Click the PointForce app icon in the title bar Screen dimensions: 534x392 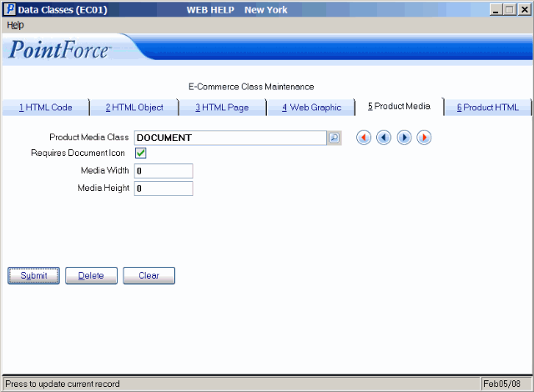pos(10,9)
